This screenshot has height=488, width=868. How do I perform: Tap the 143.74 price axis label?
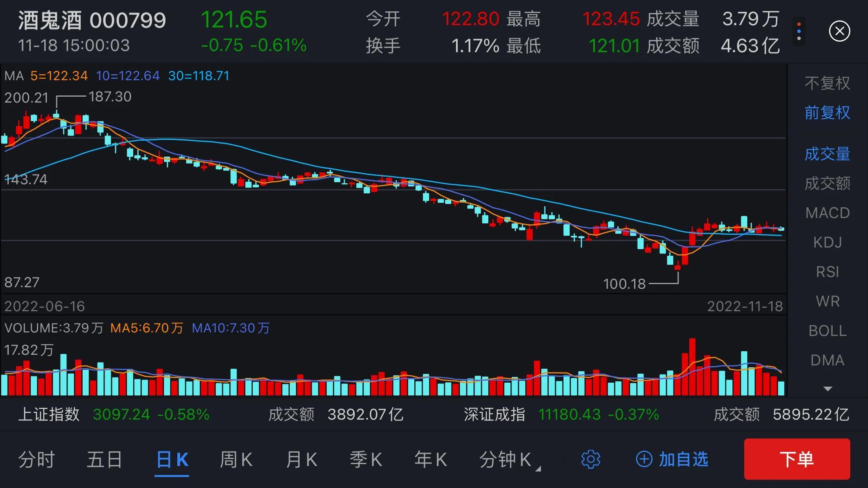tap(26, 179)
